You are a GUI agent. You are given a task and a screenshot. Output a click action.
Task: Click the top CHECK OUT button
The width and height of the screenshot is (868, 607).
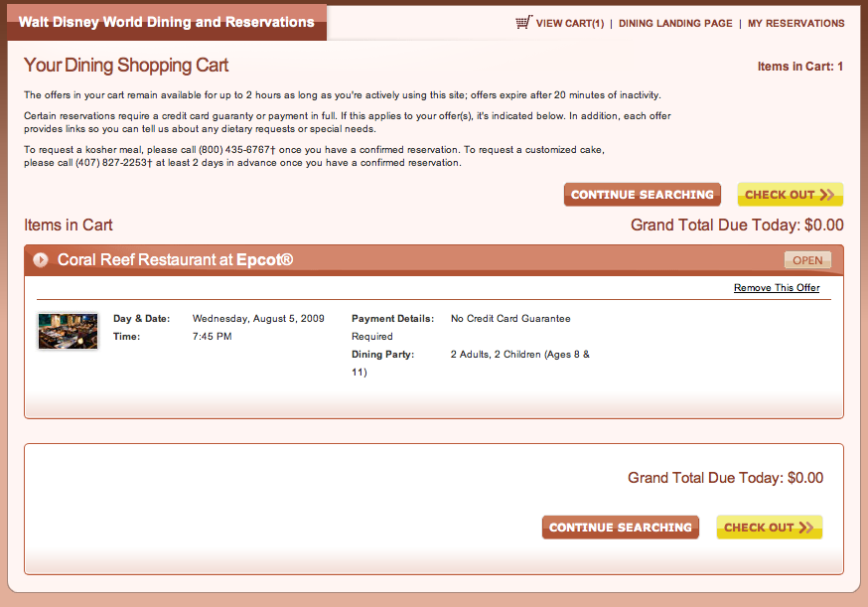coord(790,195)
